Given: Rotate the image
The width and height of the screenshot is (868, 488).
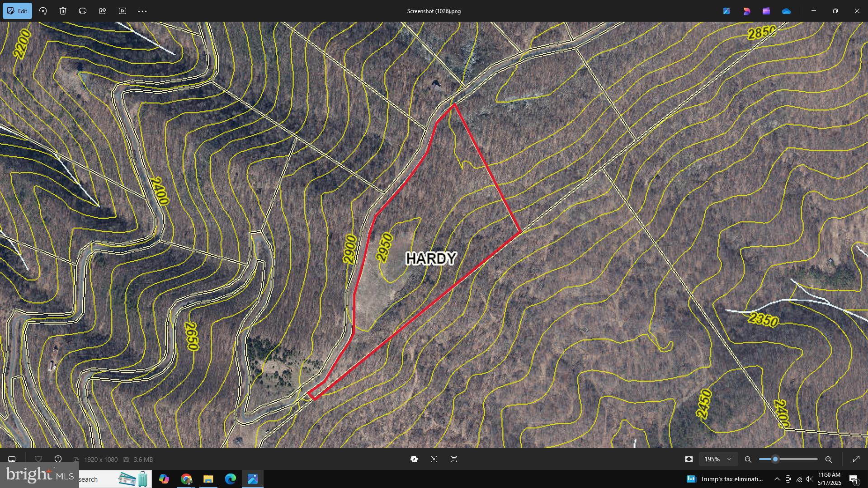Looking at the screenshot, I should [43, 11].
